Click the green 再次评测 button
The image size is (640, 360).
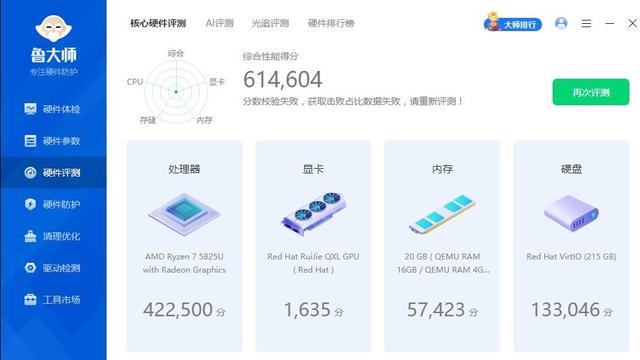click(591, 92)
